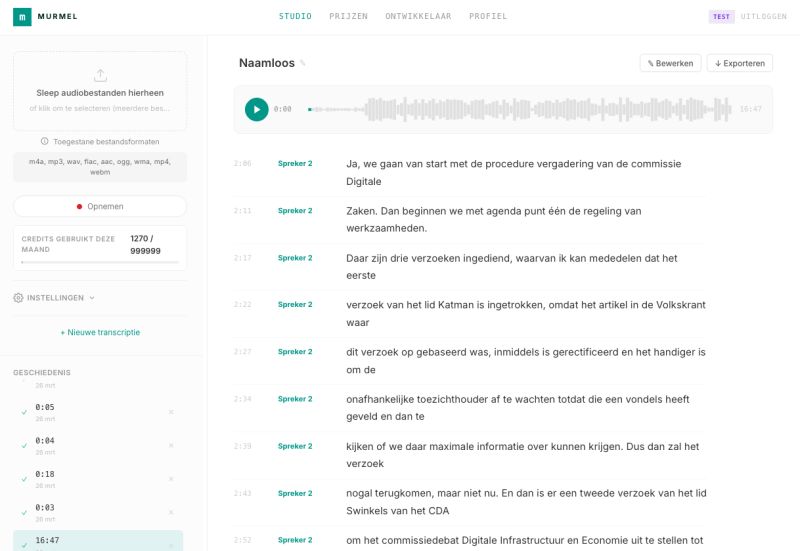This screenshot has width=800, height=551.
Task: Click Spreker 2 label at 2:22
Action: [295, 305]
